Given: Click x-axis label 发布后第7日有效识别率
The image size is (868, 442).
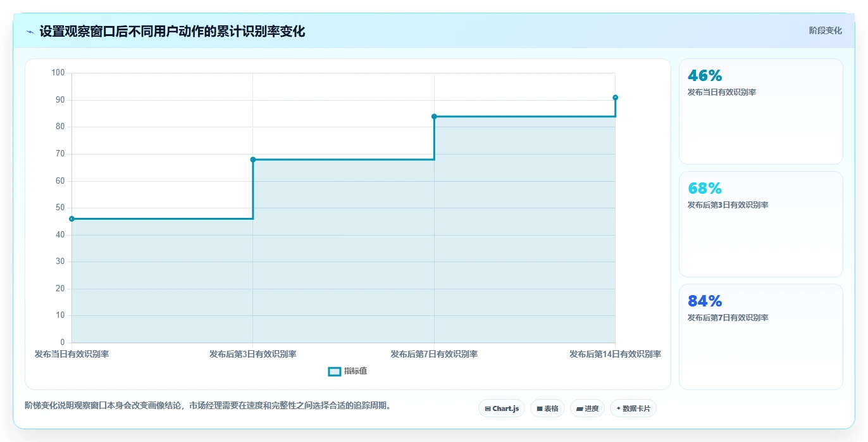Looking at the screenshot, I should tap(434, 355).
